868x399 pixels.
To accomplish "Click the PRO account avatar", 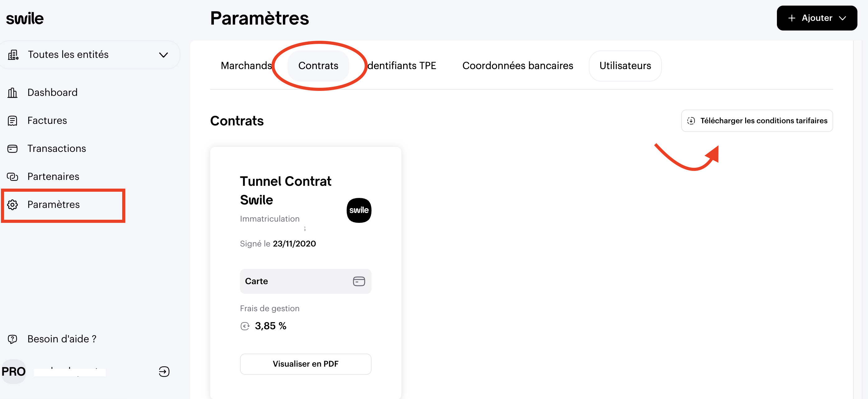I will [13, 371].
